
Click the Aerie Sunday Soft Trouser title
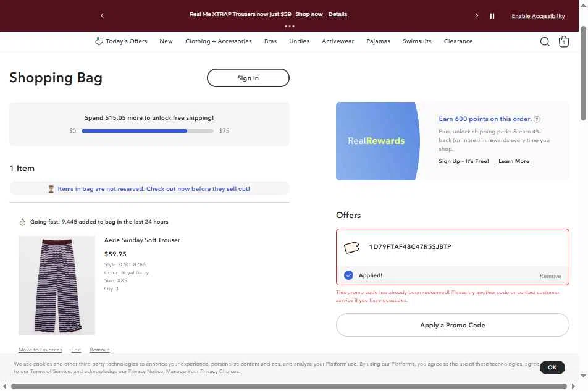[x=142, y=240]
